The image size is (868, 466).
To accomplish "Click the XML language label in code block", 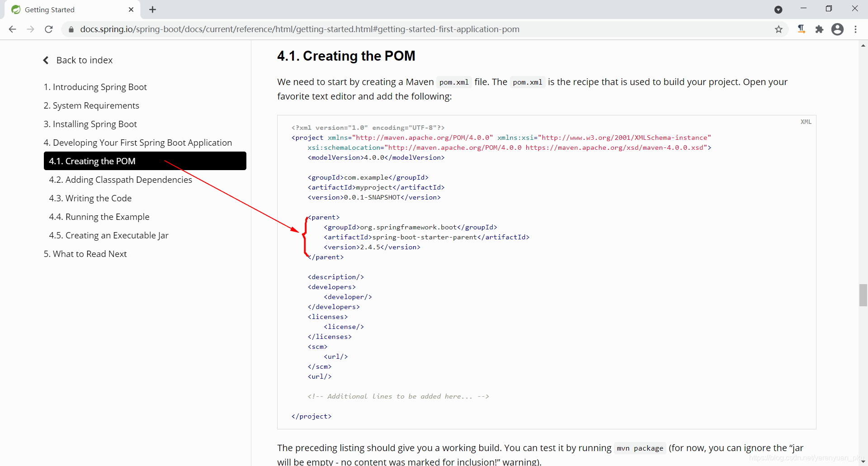I will [806, 122].
